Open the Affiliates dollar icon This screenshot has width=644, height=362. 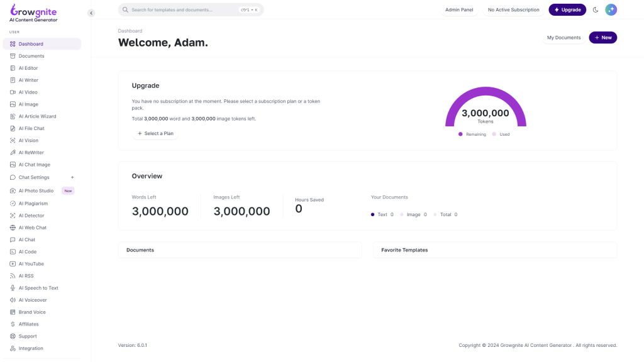pos(13,324)
